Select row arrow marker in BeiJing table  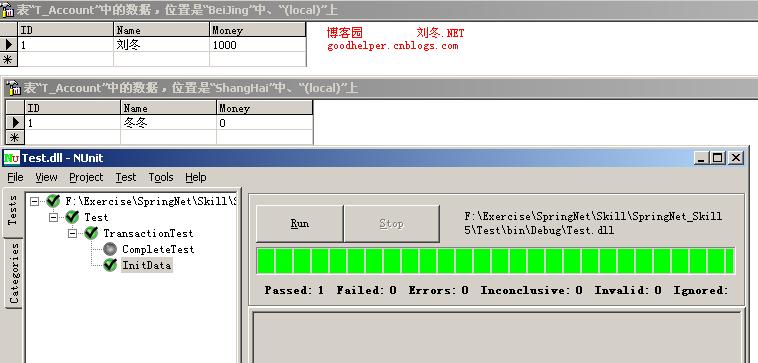(x=9, y=44)
